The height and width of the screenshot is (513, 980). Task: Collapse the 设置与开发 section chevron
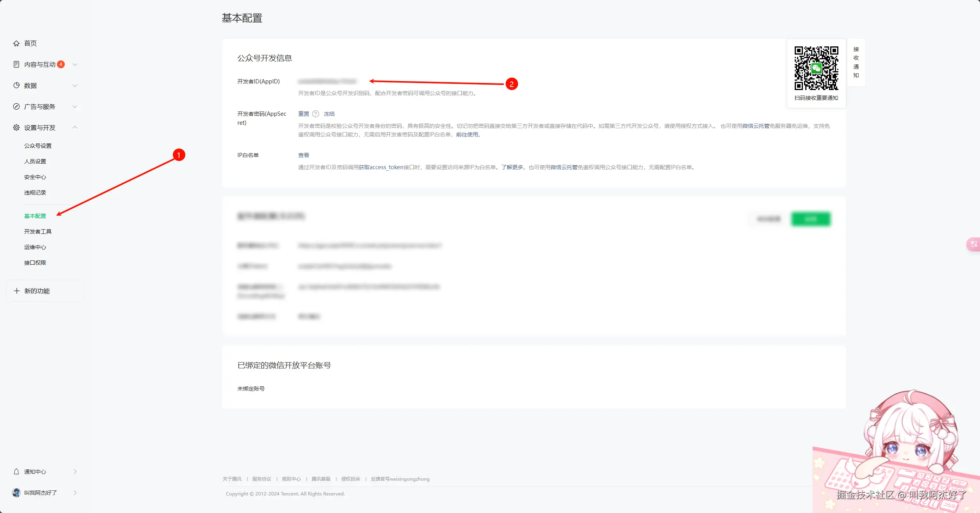tap(75, 127)
